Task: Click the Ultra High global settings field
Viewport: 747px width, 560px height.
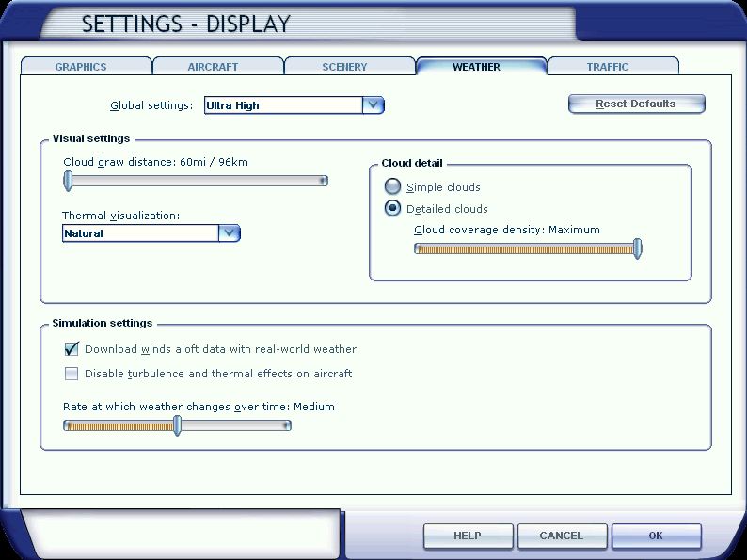Action: point(282,105)
